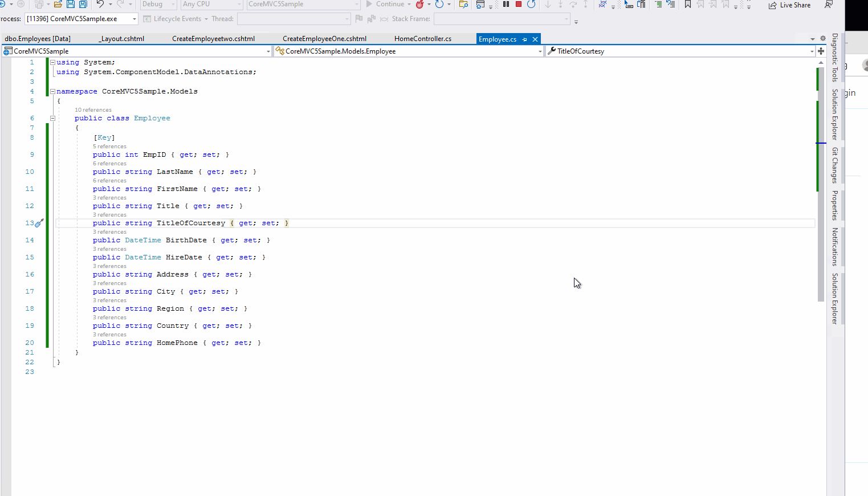868x496 pixels.
Task: Open the Properties side panel
Action: pyautogui.click(x=835, y=205)
